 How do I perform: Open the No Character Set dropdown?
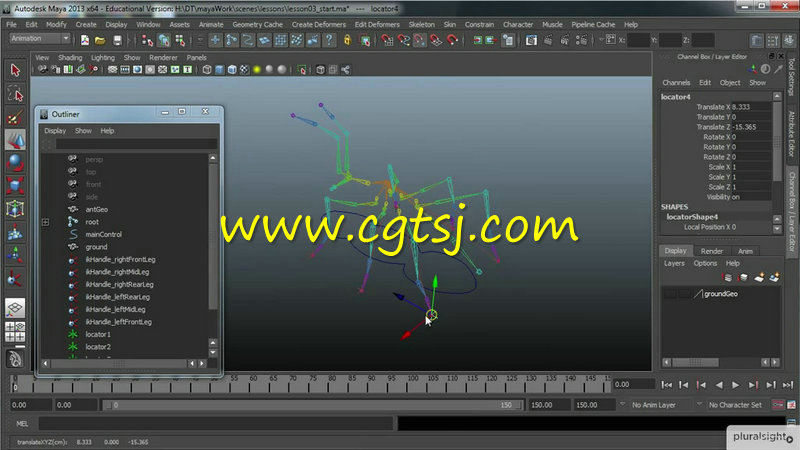tap(735, 405)
